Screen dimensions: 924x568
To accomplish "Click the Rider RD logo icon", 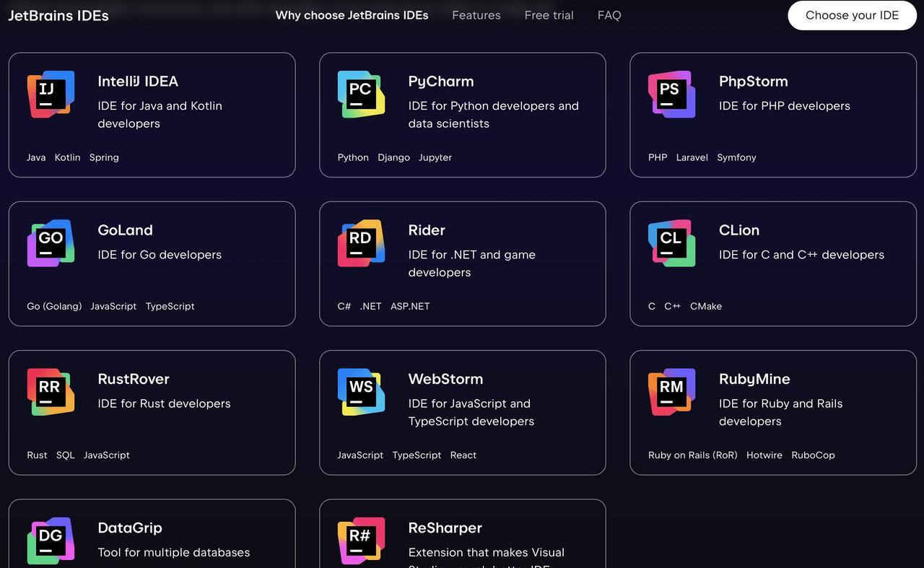I will (361, 243).
